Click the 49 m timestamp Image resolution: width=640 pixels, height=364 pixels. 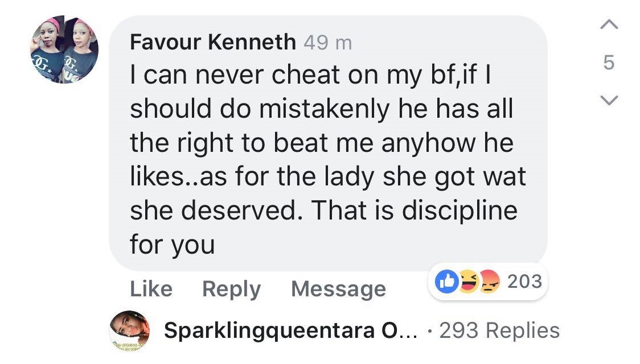coord(328,43)
